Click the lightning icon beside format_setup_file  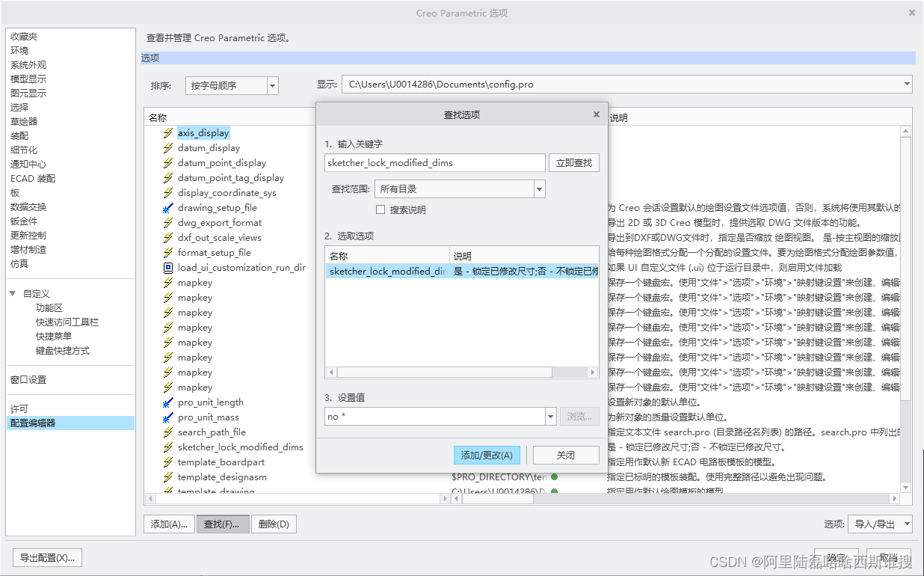[x=168, y=253]
